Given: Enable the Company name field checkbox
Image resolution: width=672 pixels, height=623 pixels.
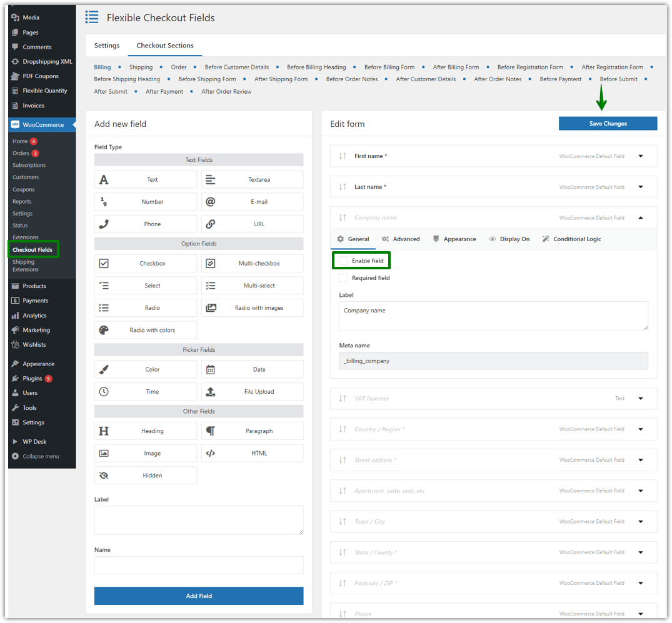Looking at the screenshot, I should coord(343,260).
